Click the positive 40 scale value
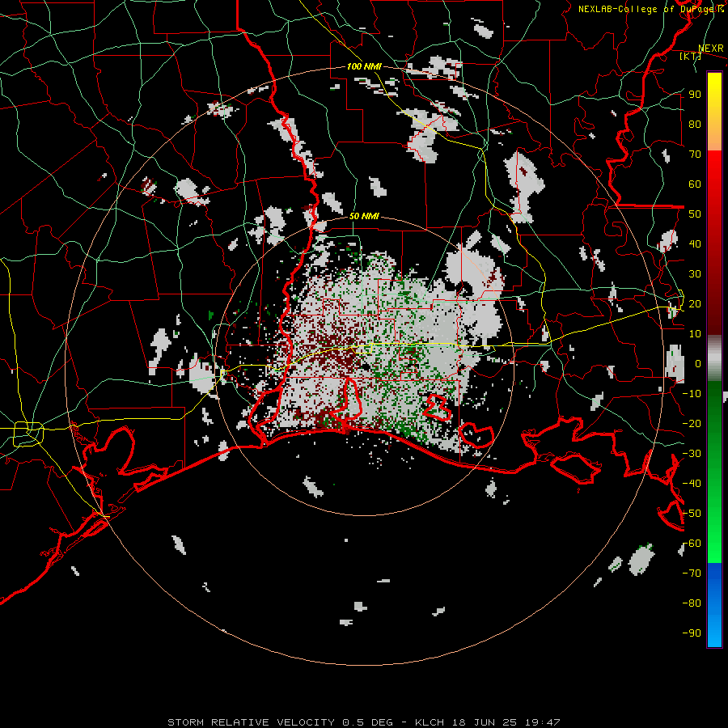This screenshot has width=728, height=728. [695, 244]
